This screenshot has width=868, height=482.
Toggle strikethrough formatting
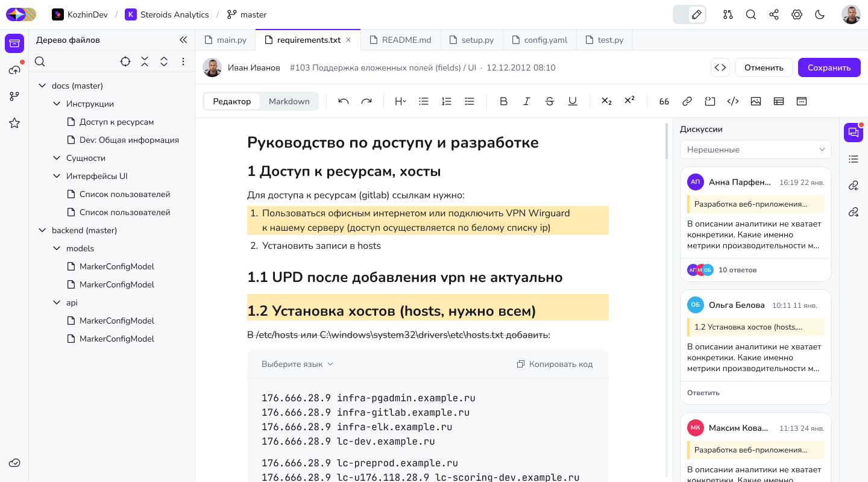coord(550,101)
